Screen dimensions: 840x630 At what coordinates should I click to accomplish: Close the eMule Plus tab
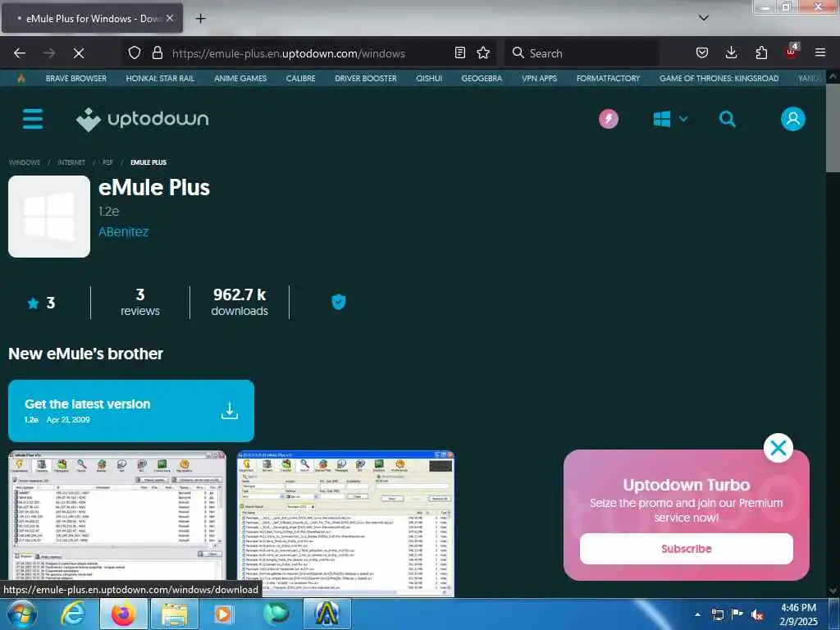(x=170, y=18)
